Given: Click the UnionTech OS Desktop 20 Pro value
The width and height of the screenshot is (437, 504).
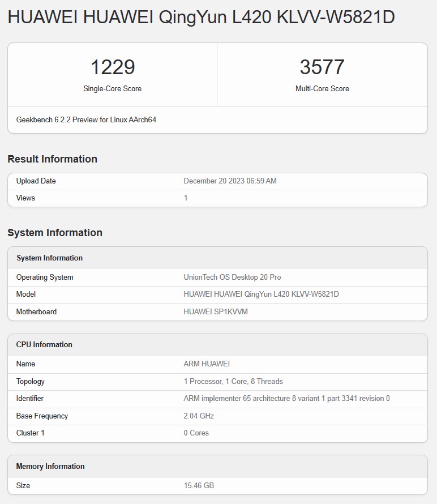Looking at the screenshot, I should coord(232,277).
